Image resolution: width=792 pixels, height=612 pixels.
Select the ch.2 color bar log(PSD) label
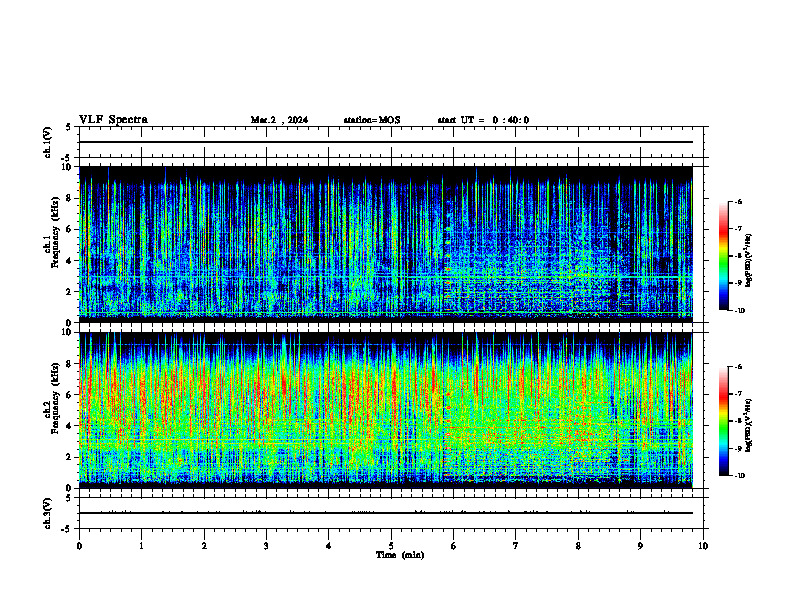(749, 425)
